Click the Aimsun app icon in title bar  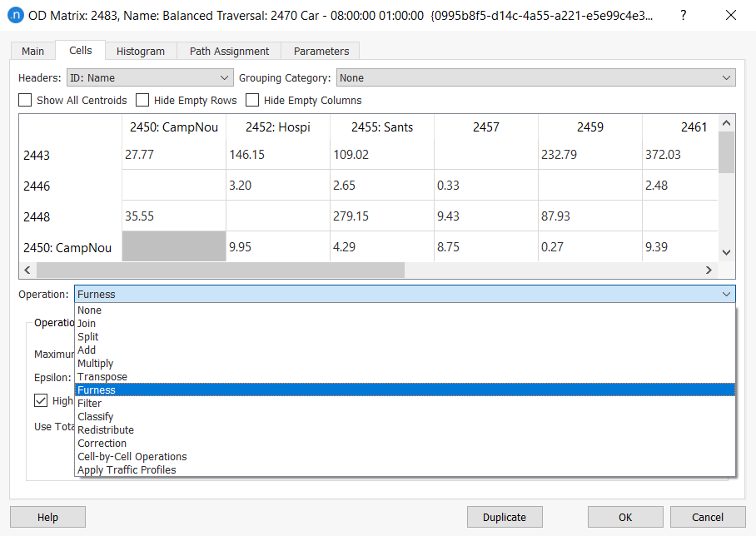pos(15,15)
